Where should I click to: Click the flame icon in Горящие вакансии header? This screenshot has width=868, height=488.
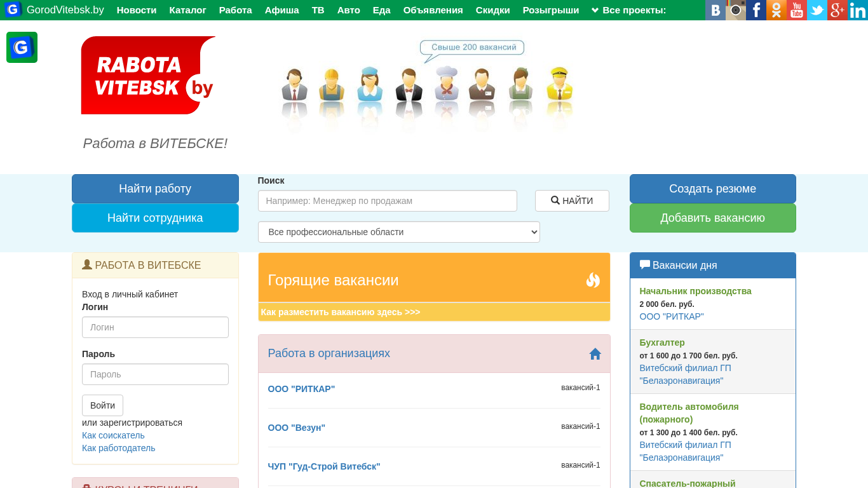pos(593,280)
